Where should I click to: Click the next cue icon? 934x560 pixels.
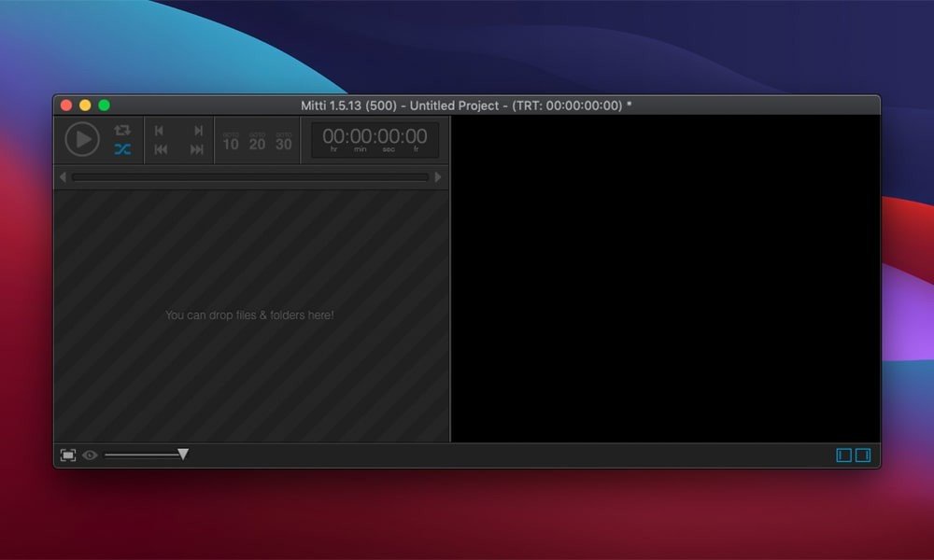pyautogui.click(x=198, y=131)
